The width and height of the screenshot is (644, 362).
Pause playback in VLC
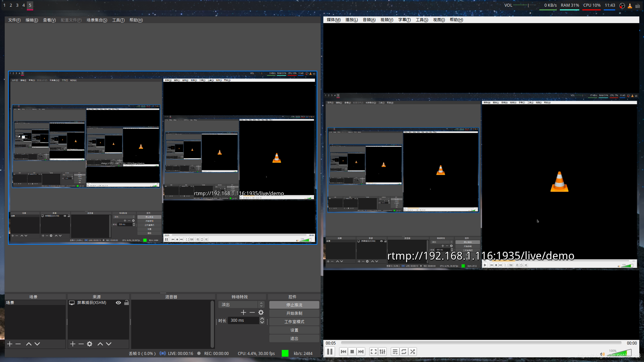pos(330,352)
